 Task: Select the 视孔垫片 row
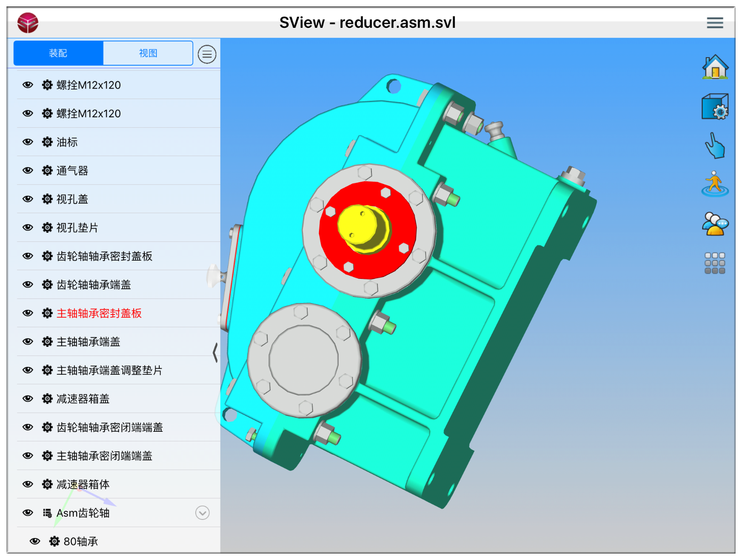click(x=119, y=227)
